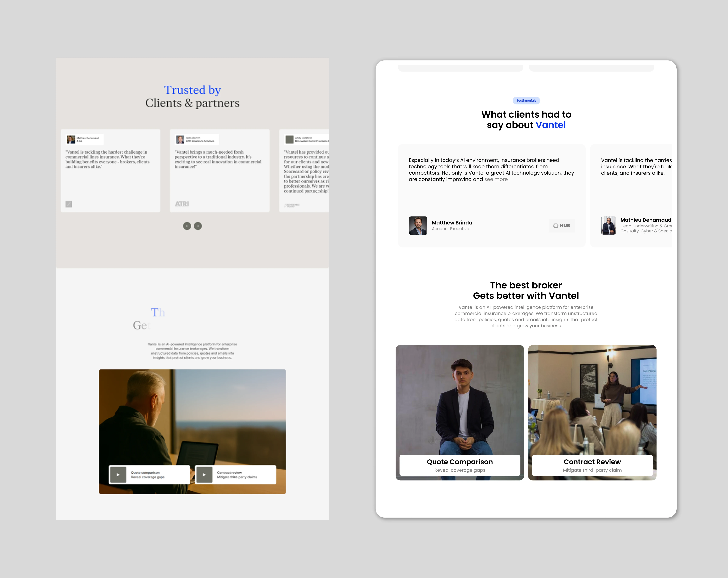This screenshot has height=578, width=728.
Task: Click the ATRI logo in testimonial card
Action: 182,204
